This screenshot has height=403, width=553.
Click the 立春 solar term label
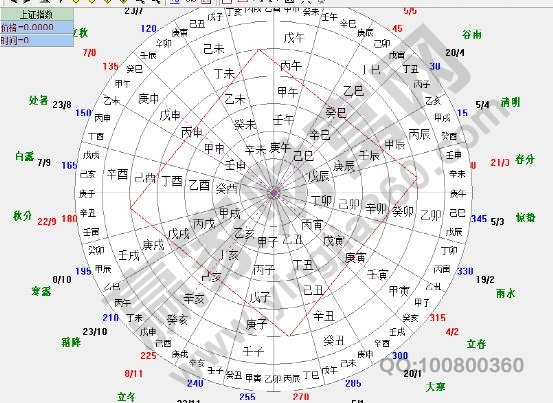(x=477, y=344)
